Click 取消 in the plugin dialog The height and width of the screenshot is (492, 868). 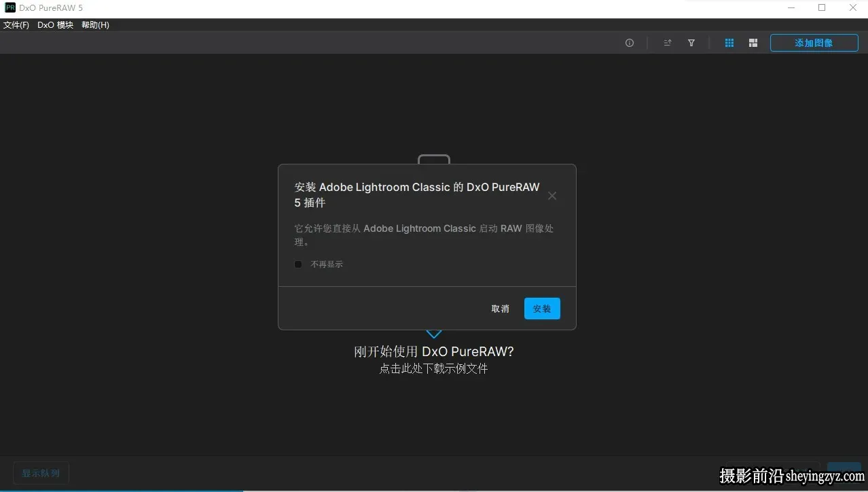tap(501, 309)
